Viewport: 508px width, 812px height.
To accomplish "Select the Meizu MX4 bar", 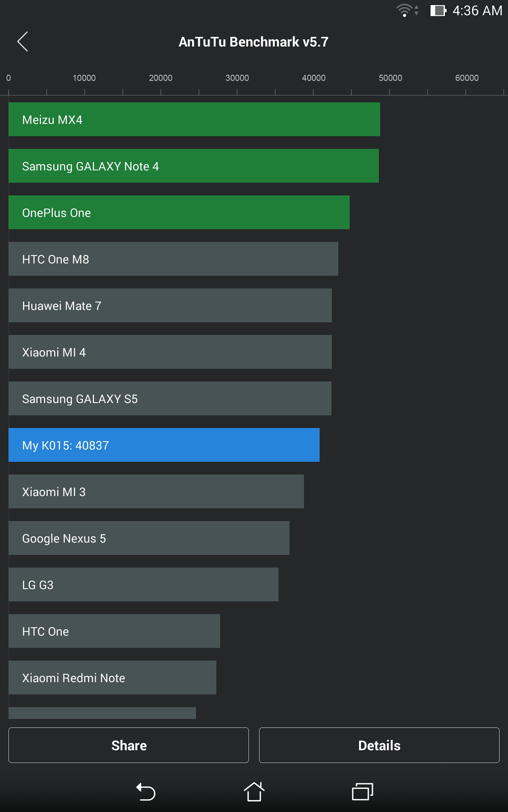I will [x=194, y=119].
